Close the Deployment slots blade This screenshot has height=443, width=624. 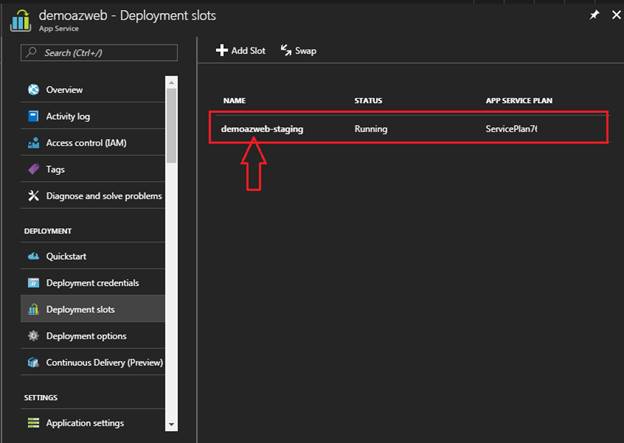pos(612,15)
